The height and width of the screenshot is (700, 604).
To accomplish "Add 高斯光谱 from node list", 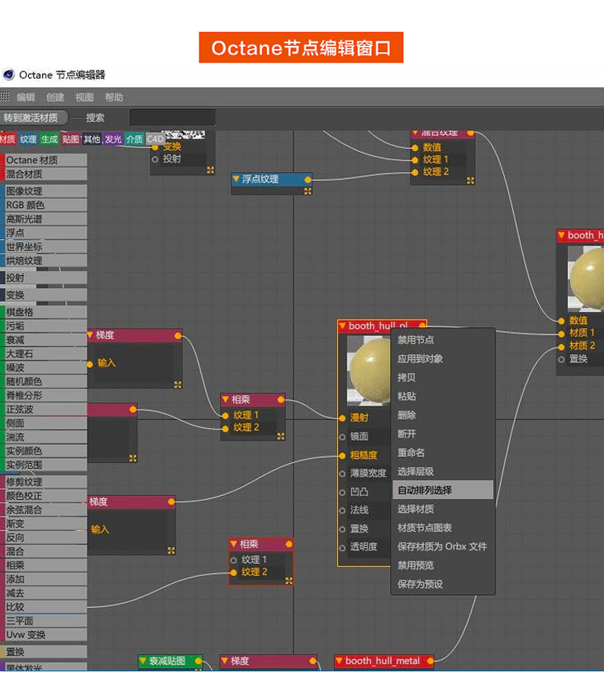I will coord(44,219).
